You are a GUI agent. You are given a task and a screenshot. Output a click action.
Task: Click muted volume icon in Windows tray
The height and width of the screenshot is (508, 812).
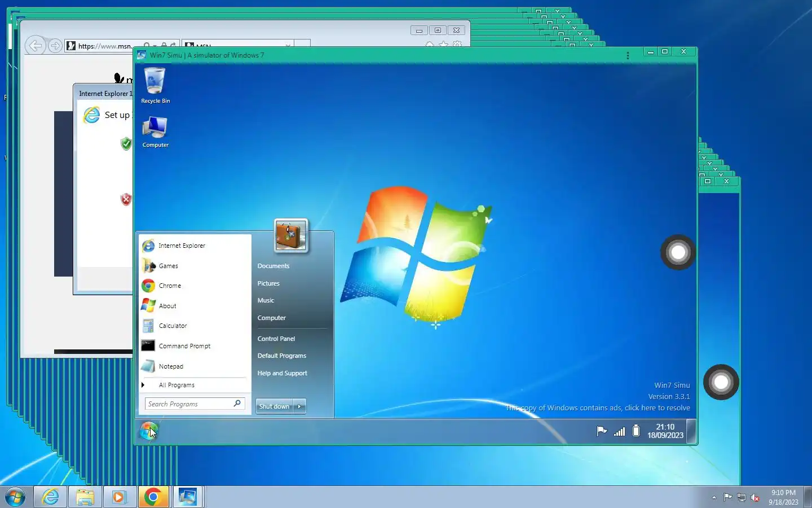pos(755,497)
